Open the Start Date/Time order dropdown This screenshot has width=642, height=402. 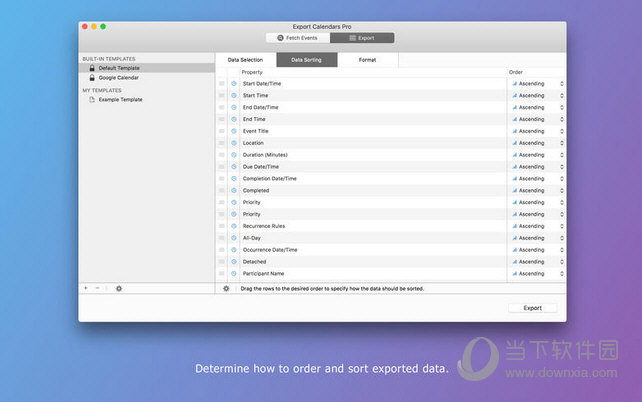pos(538,84)
